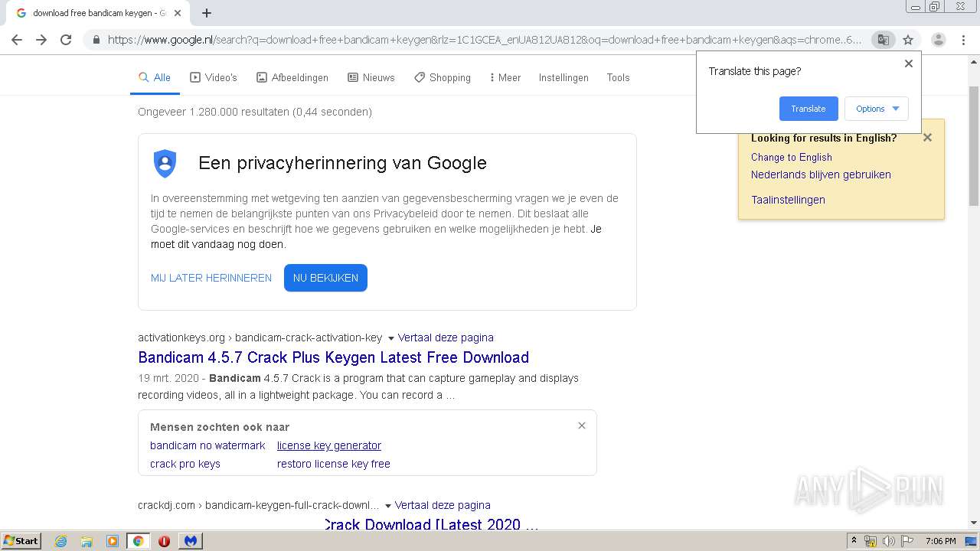Click the 'license key generator' suggestion
The width and height of the screenshot is (980, 551).
tap(329, 445)
